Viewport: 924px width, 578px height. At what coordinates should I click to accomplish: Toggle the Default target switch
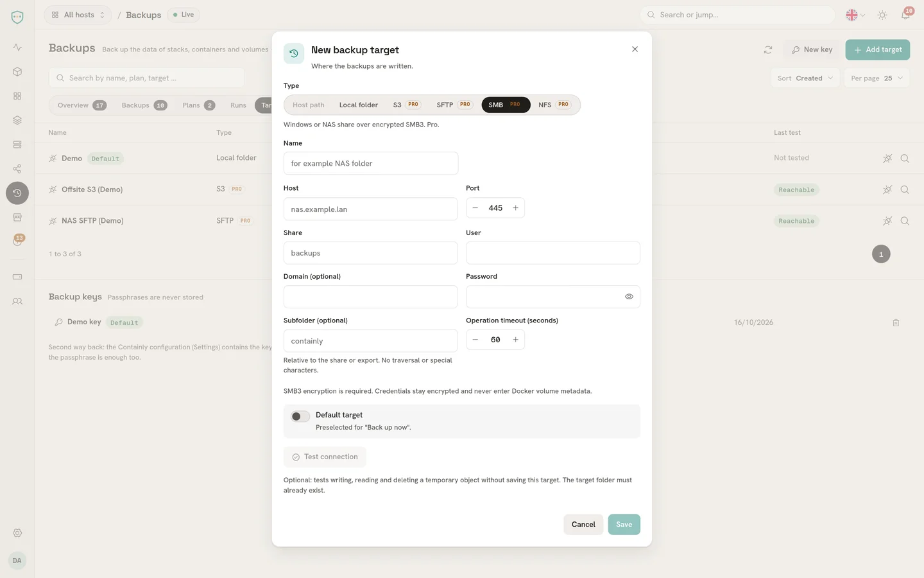click(x=300, y=416)
